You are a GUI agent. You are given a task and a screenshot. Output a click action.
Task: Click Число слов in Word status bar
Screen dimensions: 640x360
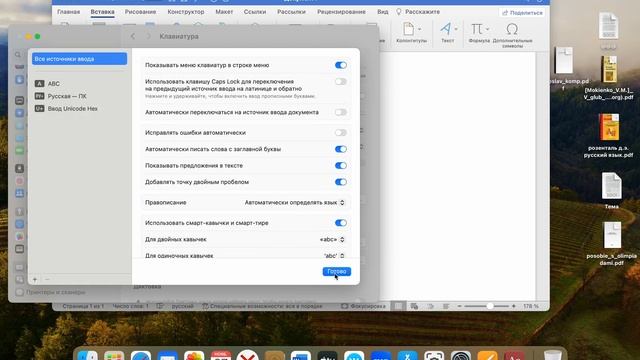(131, 306)
